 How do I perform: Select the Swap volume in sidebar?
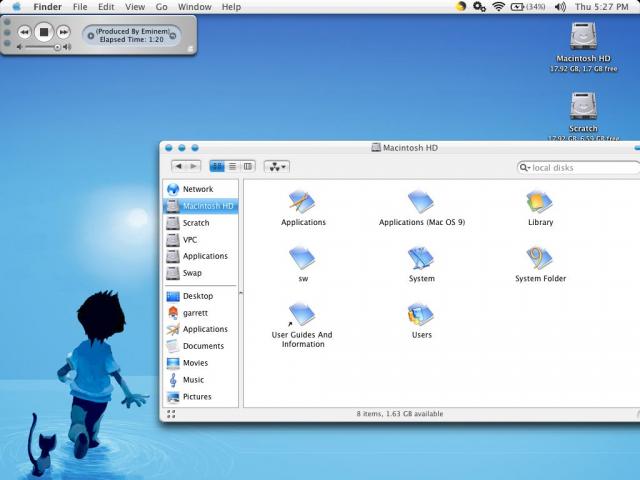pos(200,273)
